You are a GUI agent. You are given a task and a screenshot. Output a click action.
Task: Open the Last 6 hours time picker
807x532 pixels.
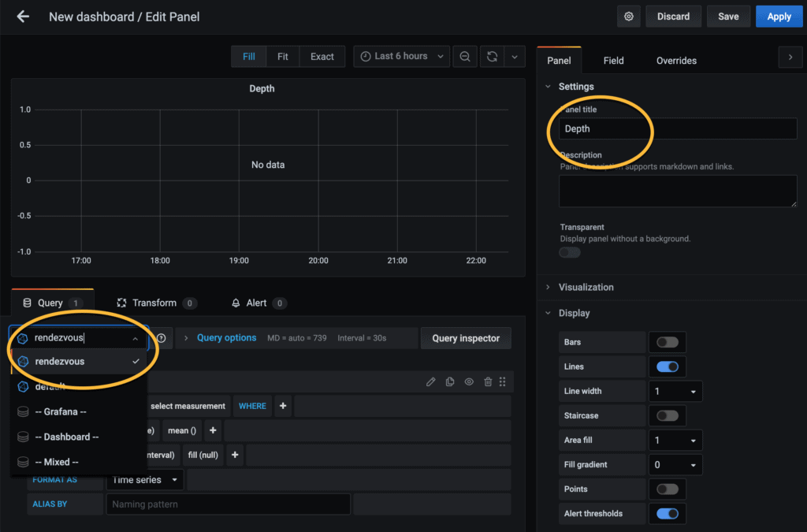[401, 57]
